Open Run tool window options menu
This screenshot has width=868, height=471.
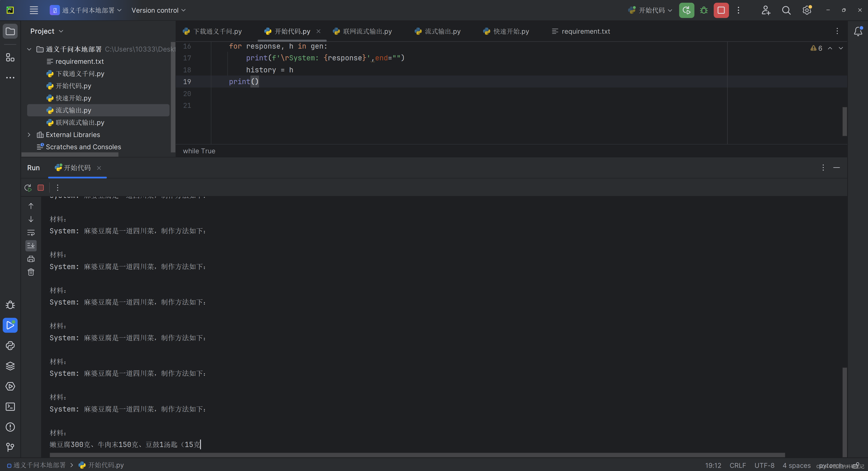[x=823, y=168]
